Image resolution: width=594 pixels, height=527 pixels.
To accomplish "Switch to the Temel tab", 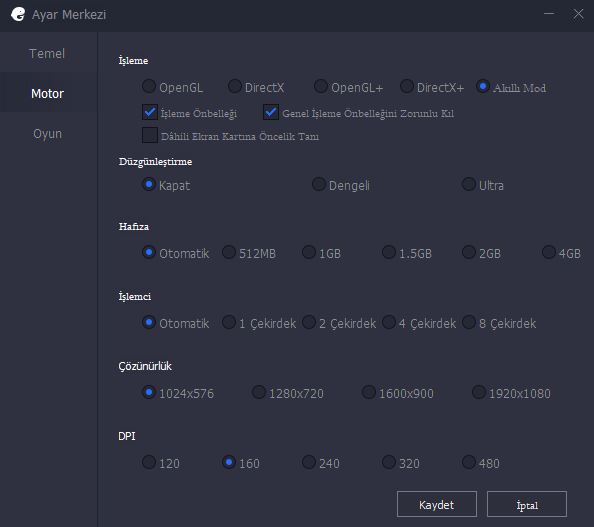I will 47,53.
